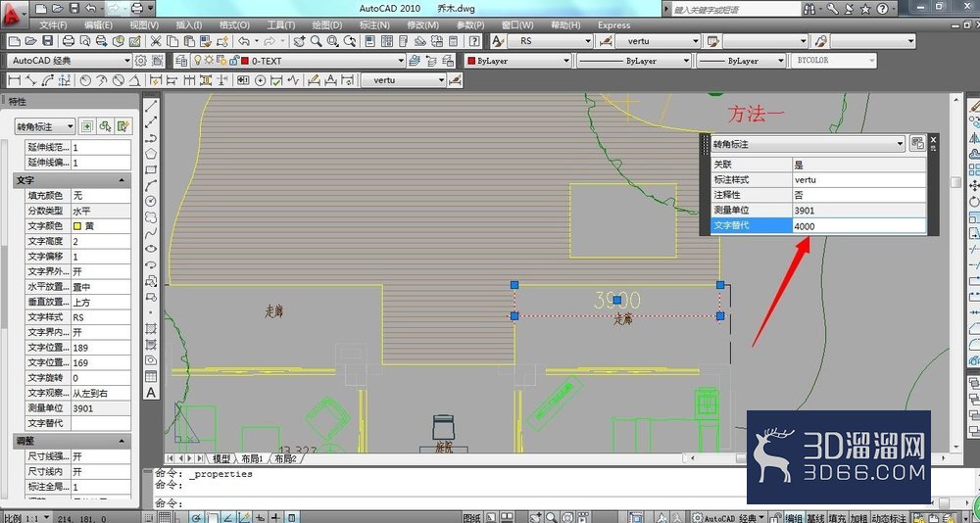Open the AutoCAD 经典 workspace dropdown
The width and height of the screenshot is (980, 523).
70,61
